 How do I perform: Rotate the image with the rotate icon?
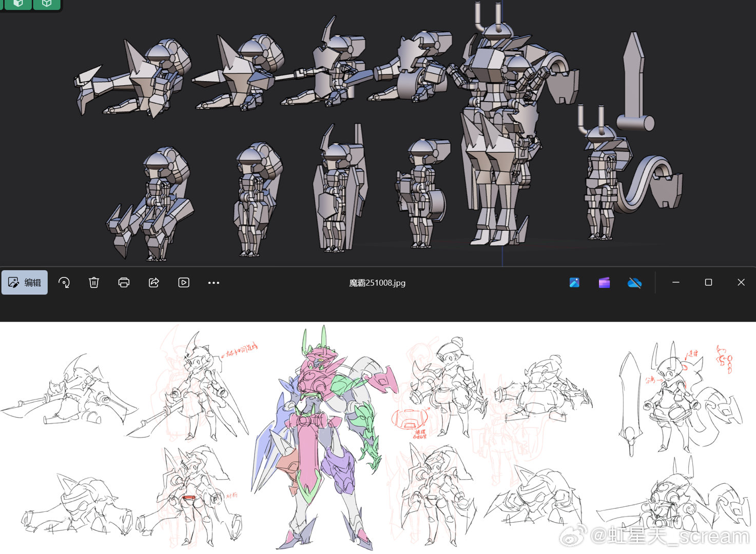point(64,283)
